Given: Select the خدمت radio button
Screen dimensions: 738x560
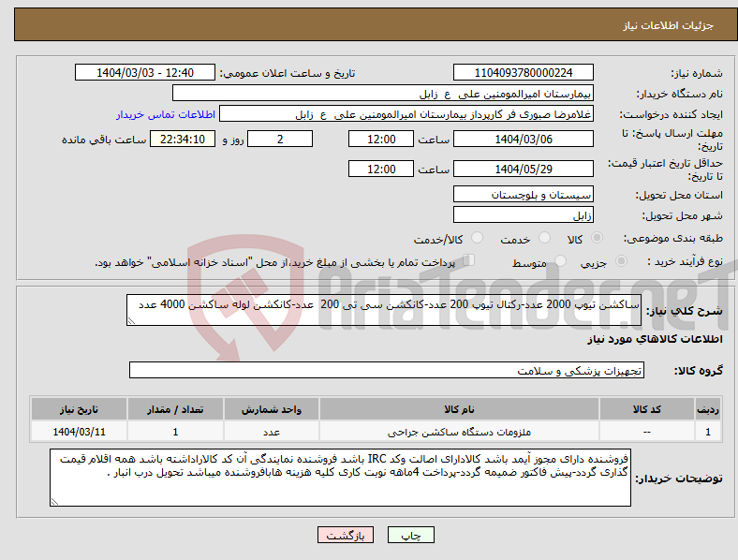Looking at the screenshot, I should (544, 238).
